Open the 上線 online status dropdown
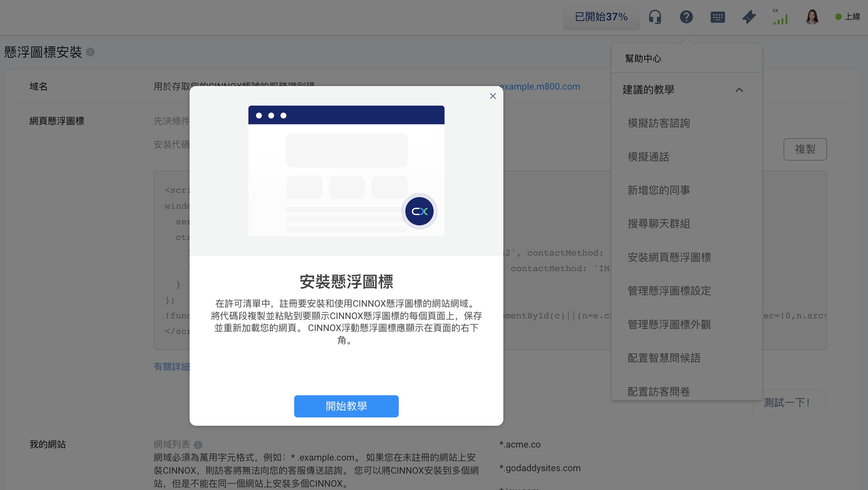This screenshot has width=868, height=490. 848,17
